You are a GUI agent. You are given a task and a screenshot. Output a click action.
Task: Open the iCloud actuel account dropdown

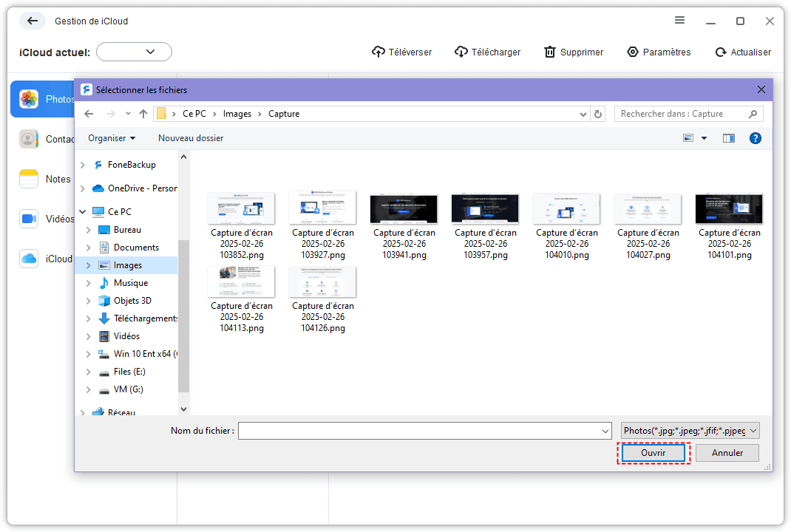coord(134,52)
